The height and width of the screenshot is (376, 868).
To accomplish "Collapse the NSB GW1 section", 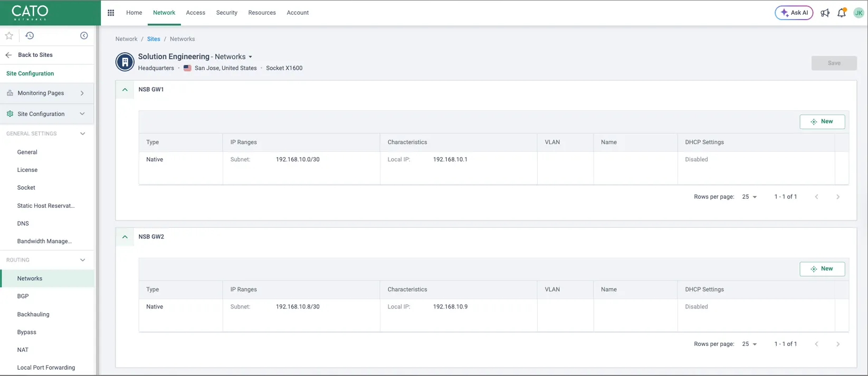I will (125, 90).
